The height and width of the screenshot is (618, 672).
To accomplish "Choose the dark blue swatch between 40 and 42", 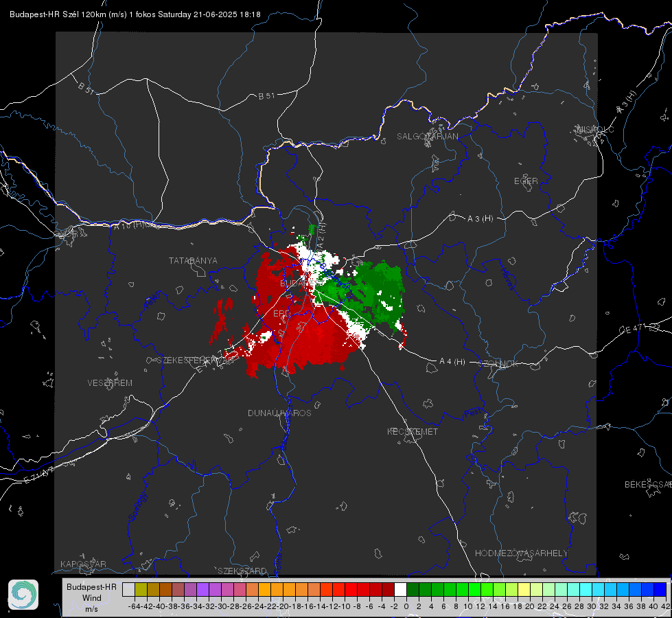I will 660,589.
